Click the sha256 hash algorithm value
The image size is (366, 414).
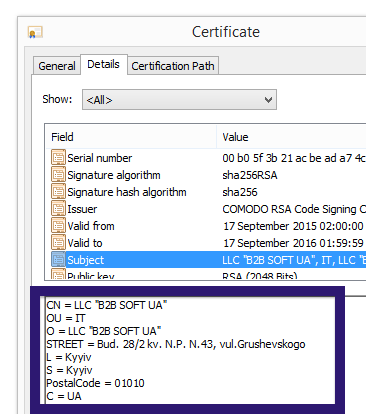pyautogui.click(x=240, y=192)
